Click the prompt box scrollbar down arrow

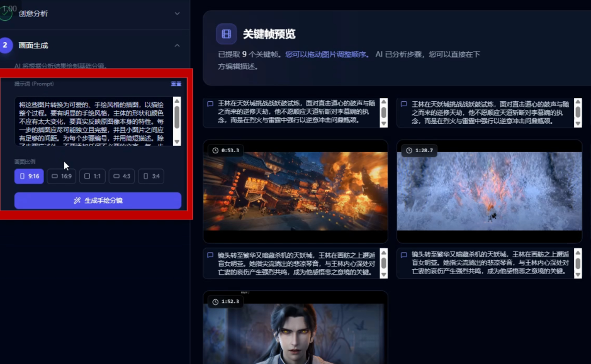177,142
